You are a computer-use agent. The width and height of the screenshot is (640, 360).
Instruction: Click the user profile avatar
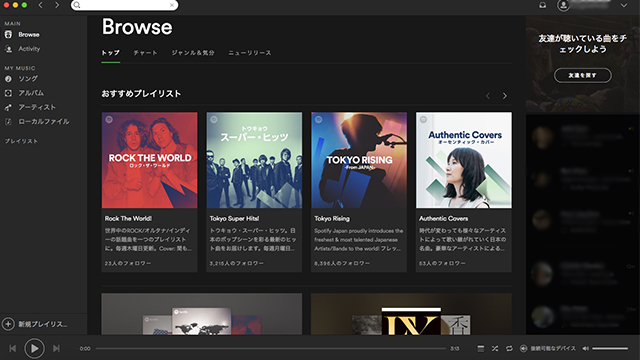563,5
